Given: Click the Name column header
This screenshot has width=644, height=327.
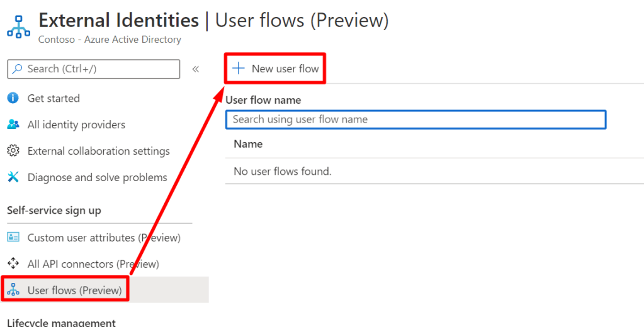Looking at the screenshot, I should pos(248,144).
